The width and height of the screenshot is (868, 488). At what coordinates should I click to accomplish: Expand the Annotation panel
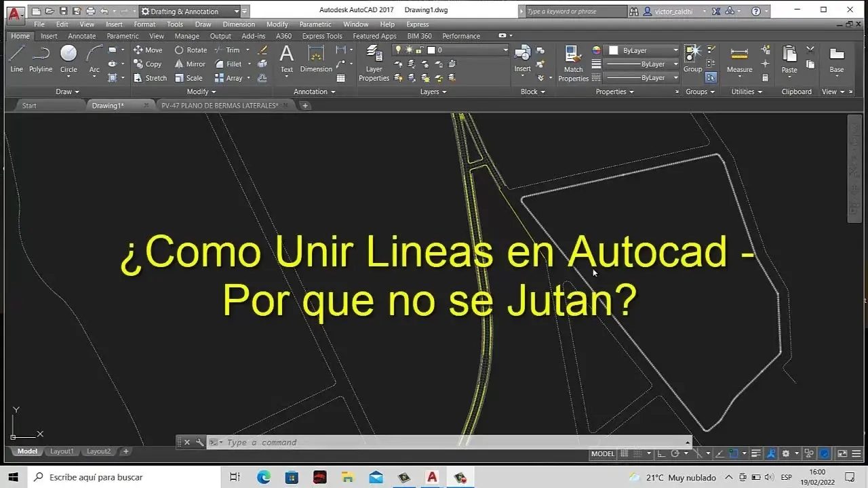(315, 91)
